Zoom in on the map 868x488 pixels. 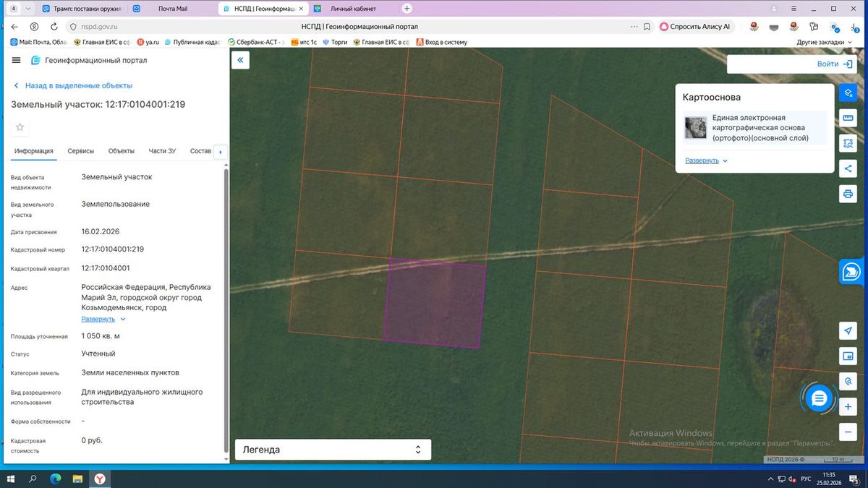click(848, 407)
